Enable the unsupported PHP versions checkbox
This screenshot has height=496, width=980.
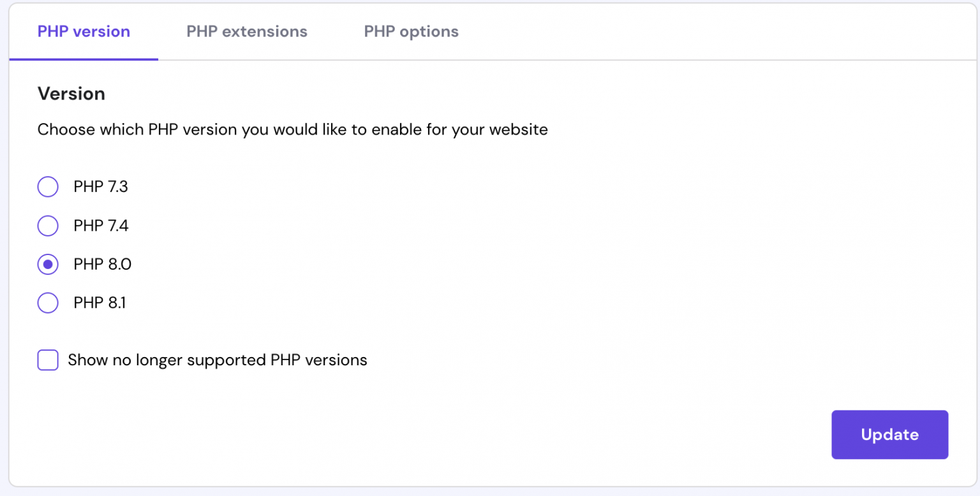(48, 360)
